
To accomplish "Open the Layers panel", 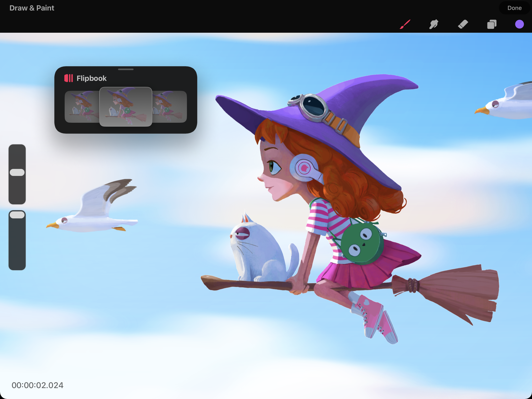I will 492,24.
